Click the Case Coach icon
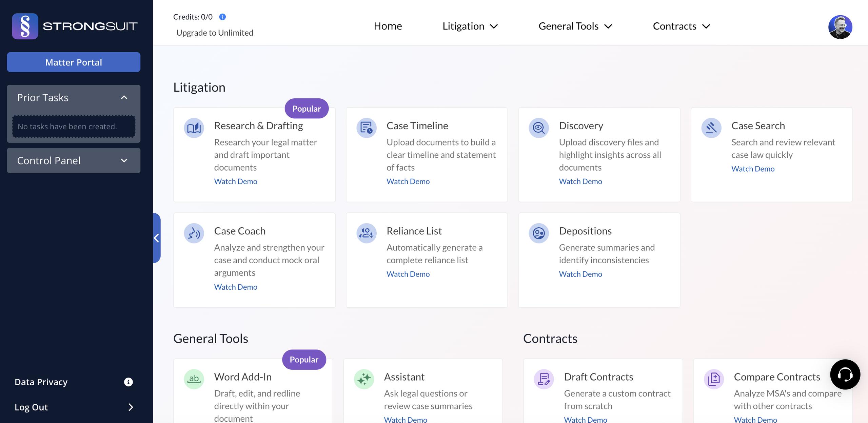This screenshot has height=423, width=868. click(x=194, y=233)
